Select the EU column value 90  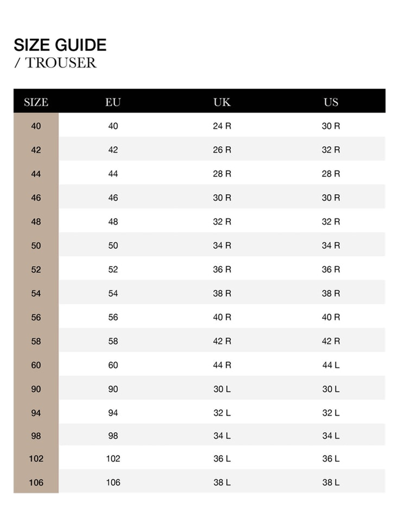pos(113,389)
